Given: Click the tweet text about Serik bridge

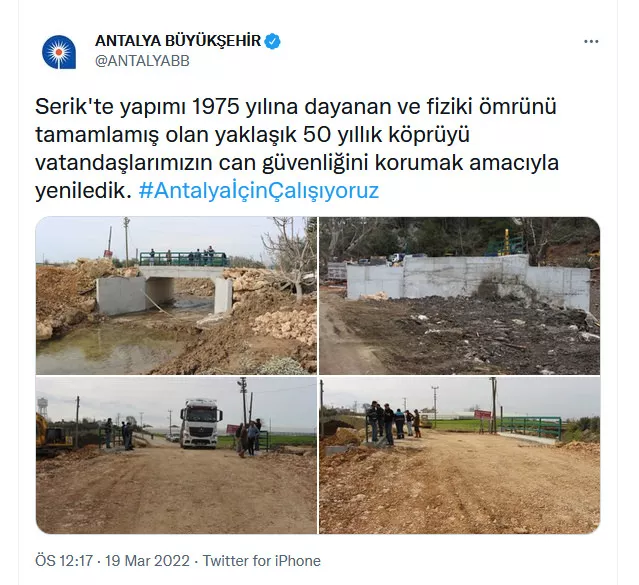Looking at the screenshot, I should [297, 148].
